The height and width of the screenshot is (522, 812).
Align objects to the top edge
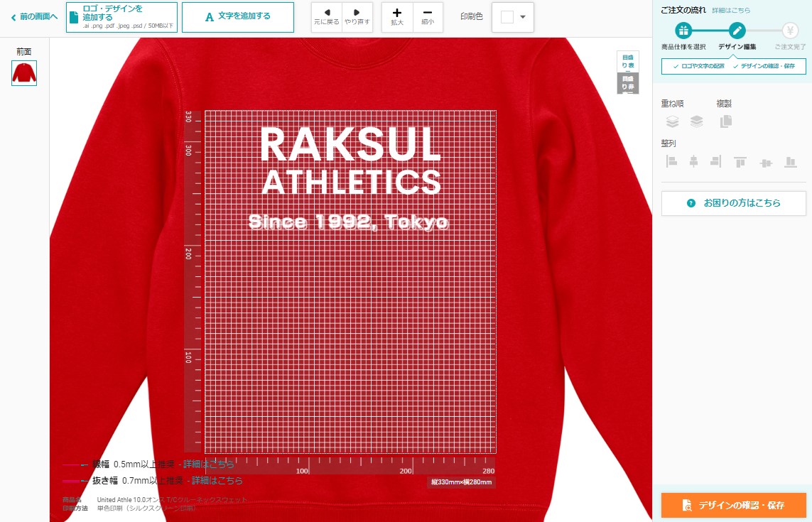tap(740, 162)
